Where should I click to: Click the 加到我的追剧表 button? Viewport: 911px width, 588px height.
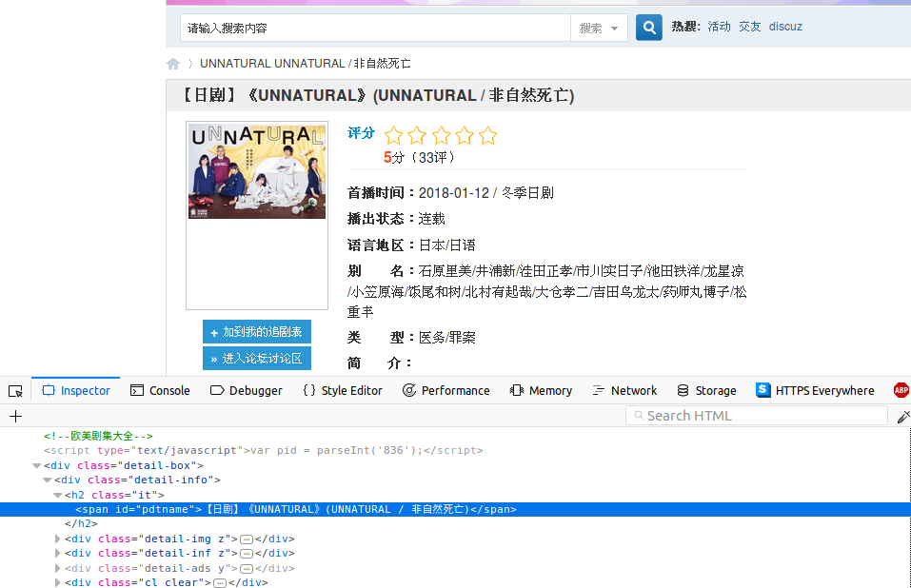pos(257,332)
